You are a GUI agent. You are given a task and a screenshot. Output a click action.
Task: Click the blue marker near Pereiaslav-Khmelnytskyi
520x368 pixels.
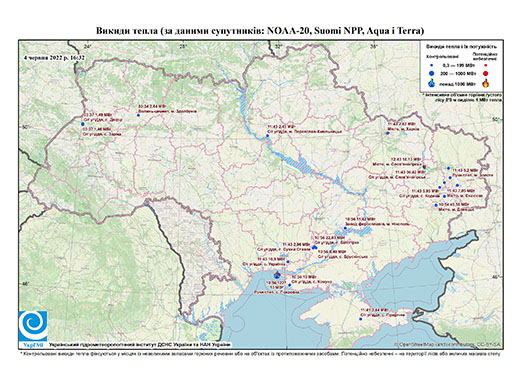[x=267, y=136]
